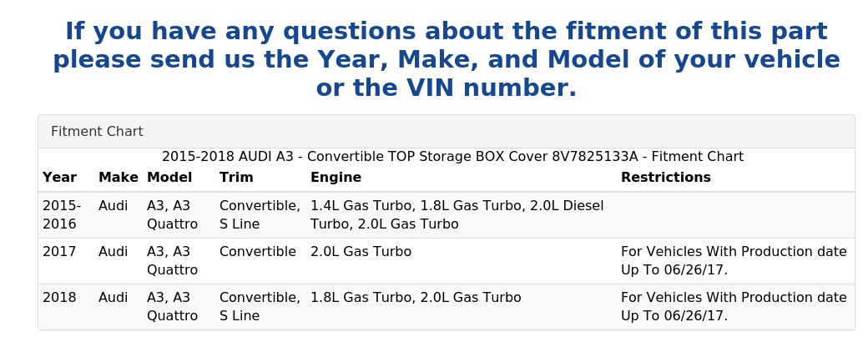The width and height of the screenshot is (868, 347).
Task: Select the 2015-2016 year cell
Action: (62, 214)
